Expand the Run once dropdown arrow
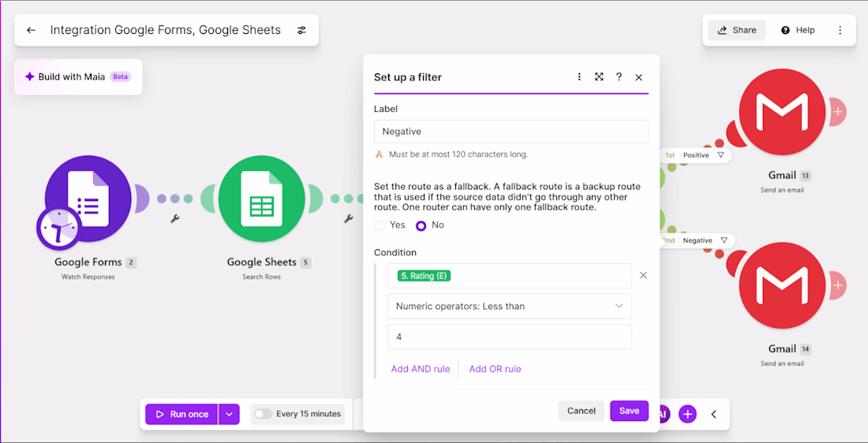Screen dimensions: 868x443 pyautogui.click(x=229, y=415)
